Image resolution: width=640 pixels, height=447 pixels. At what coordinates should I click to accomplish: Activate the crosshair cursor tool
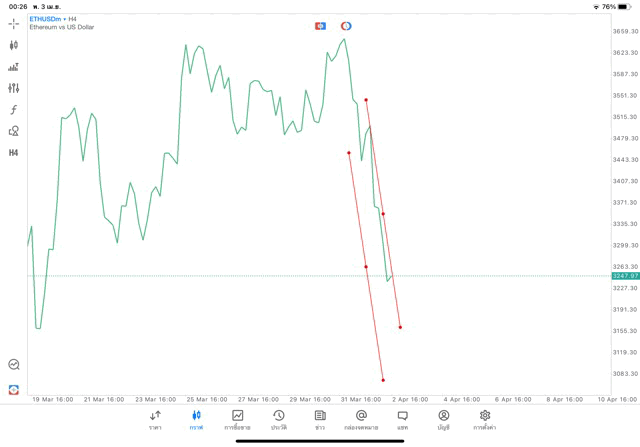(13, 22)
